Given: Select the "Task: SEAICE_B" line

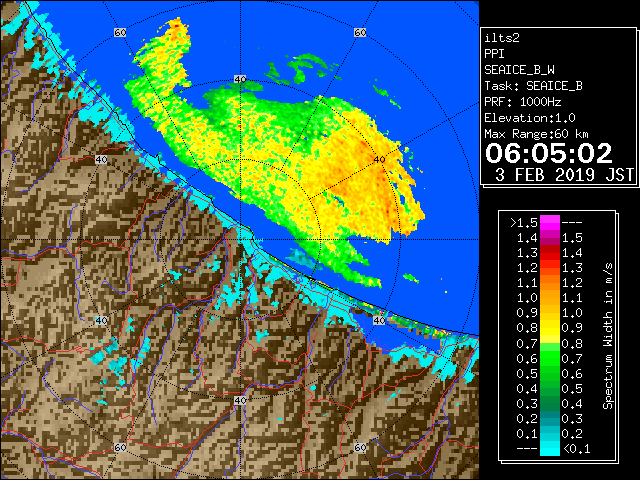Looking at the screenshot, I should (533, 86).
